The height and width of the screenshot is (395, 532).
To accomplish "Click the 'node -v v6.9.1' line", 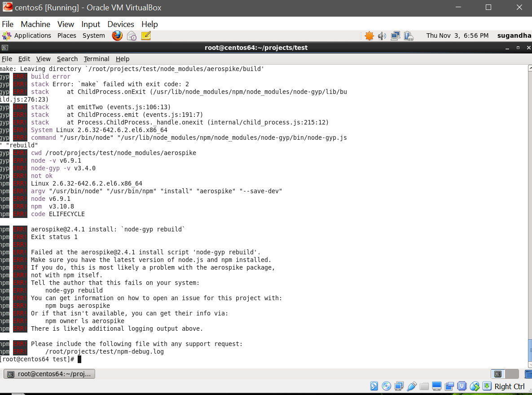I will click(x=56, y=160).
